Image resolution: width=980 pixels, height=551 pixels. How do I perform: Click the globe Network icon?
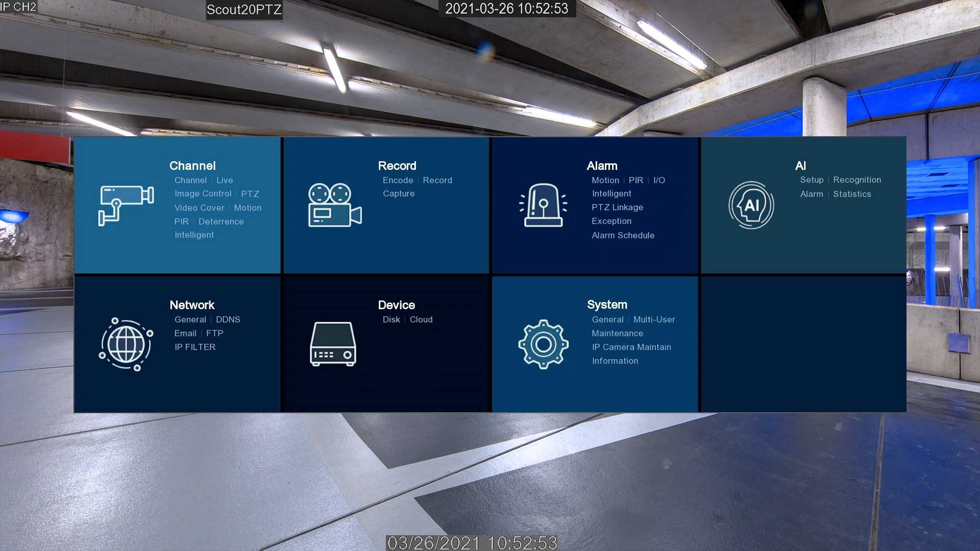click(x=126, y=344)
